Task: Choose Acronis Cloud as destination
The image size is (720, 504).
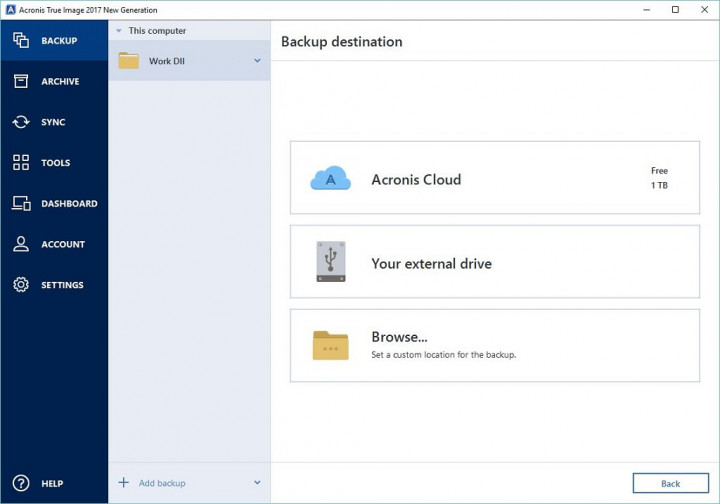Action: pos(495,178)
